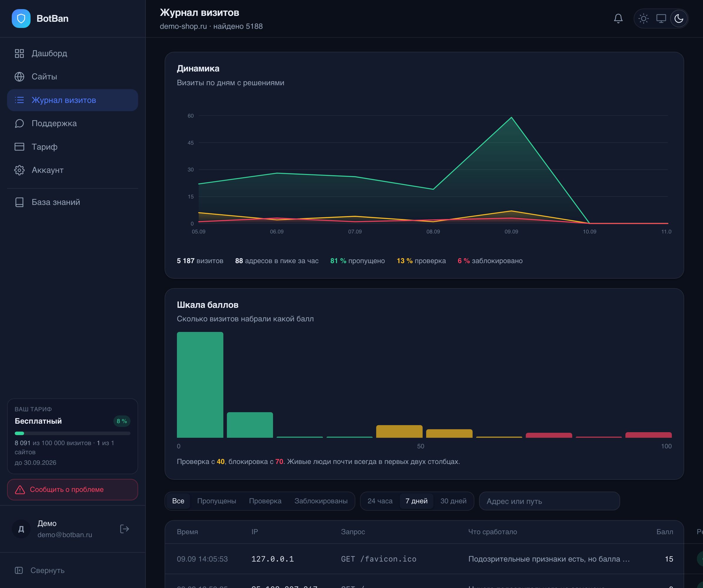Click the Запрос column header
This screenshot has width=703, height=588.
tap(353, 532)
